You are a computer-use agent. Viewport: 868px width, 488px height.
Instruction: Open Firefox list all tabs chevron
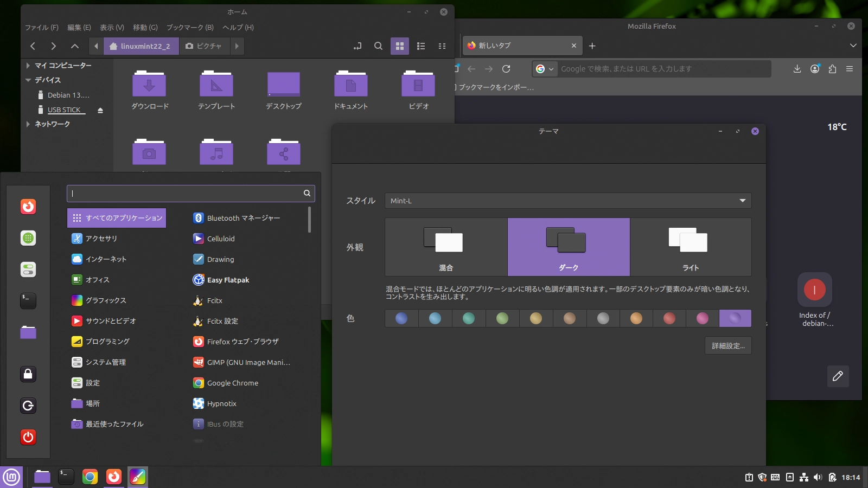853,46
